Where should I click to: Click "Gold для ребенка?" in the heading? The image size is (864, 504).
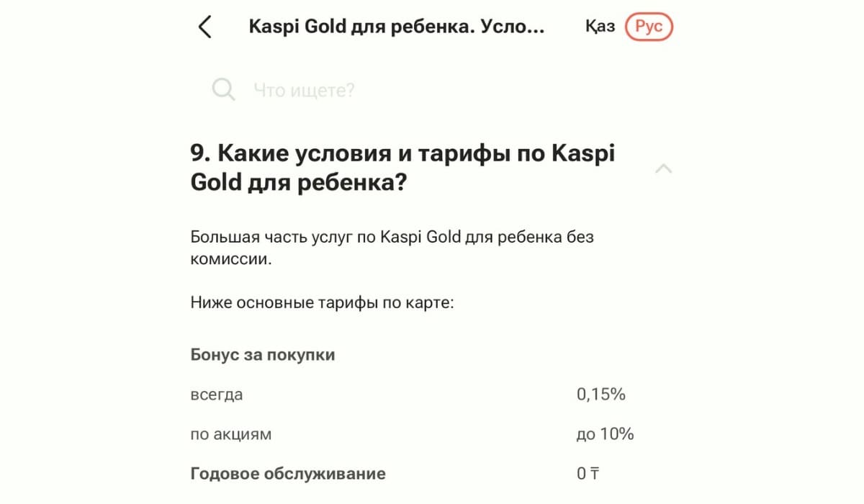298,183
